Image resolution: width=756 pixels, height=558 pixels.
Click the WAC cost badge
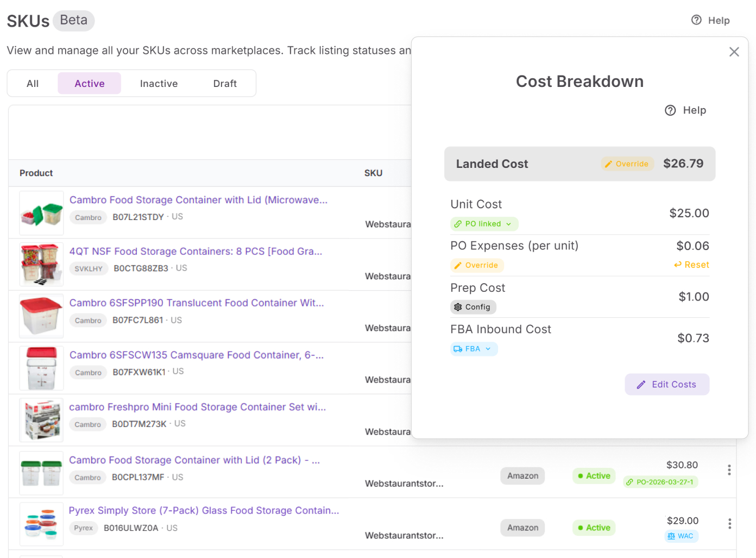pyautogui.click(x=681, y=536)
